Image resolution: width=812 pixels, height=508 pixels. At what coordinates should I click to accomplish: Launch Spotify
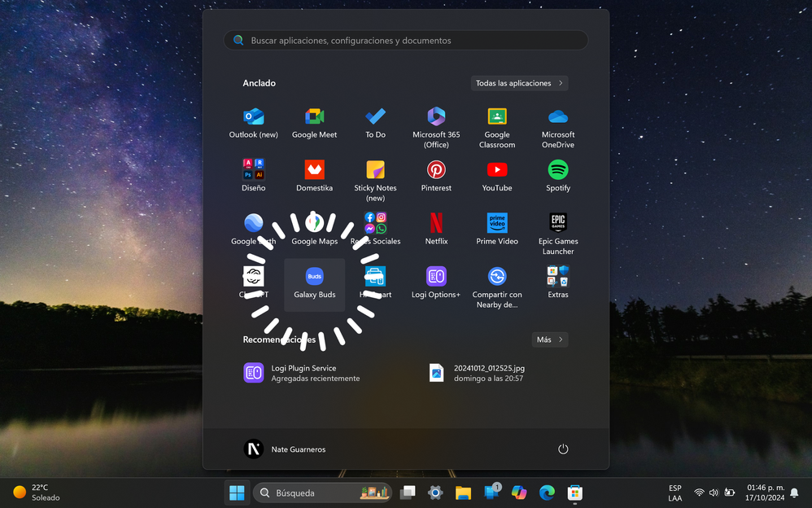pyautogui.click(x=557, y=176)
